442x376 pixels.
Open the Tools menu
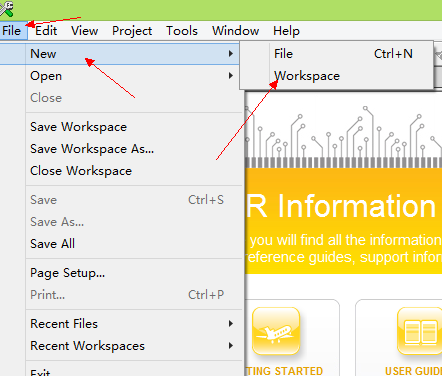coord(182,31)
